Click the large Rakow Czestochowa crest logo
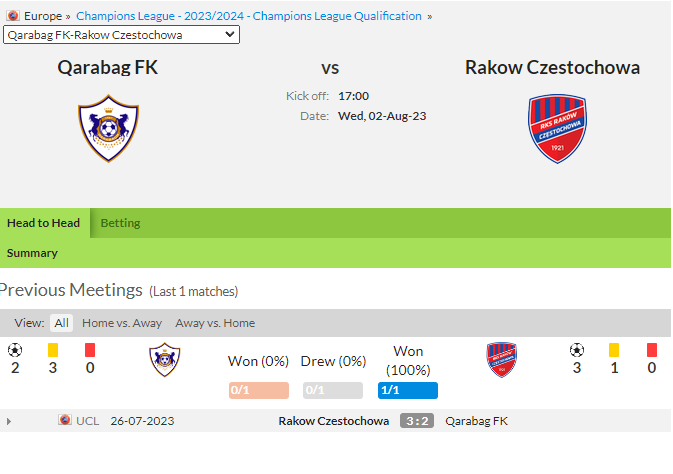Viewport: 673px width, 474px height. (x=557, y=128)
